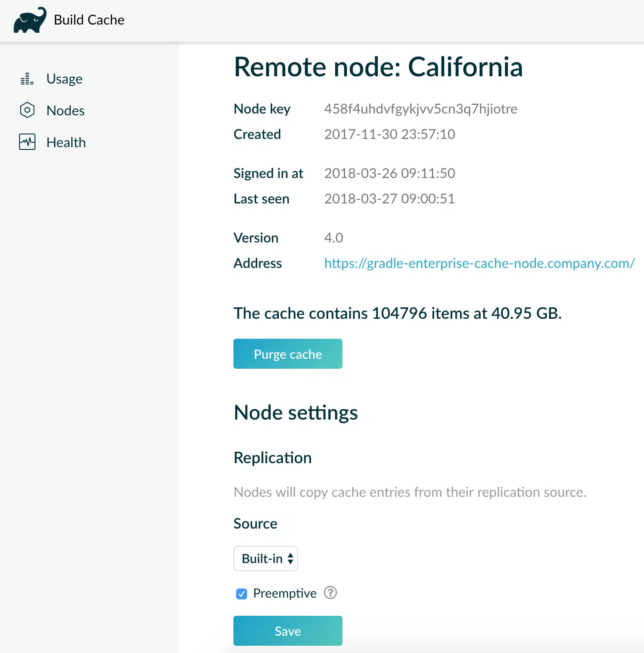Click the Remote node: California heading

coord(378,67)
